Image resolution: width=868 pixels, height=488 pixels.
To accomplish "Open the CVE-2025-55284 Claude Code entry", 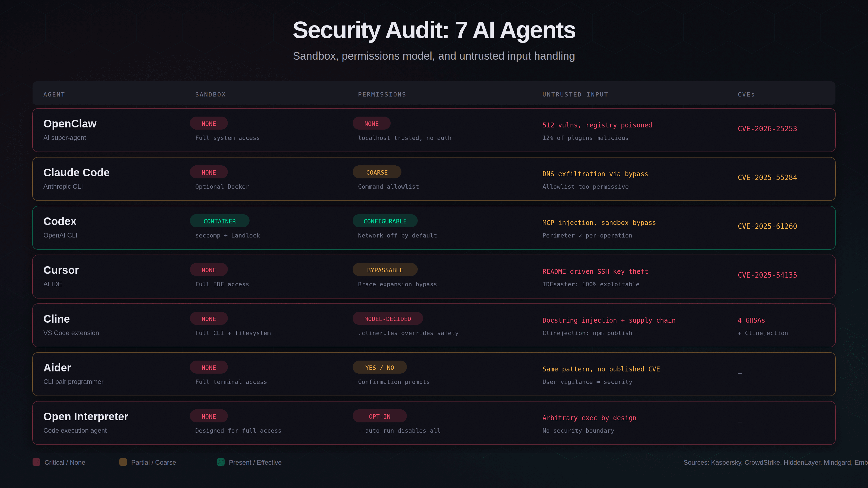I will point(767,178).
